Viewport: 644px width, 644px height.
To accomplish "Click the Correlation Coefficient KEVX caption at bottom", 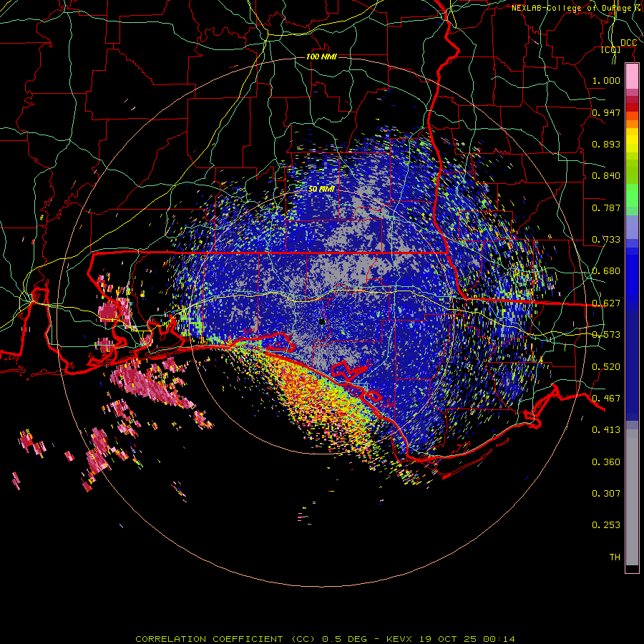I will click(325, 639).
